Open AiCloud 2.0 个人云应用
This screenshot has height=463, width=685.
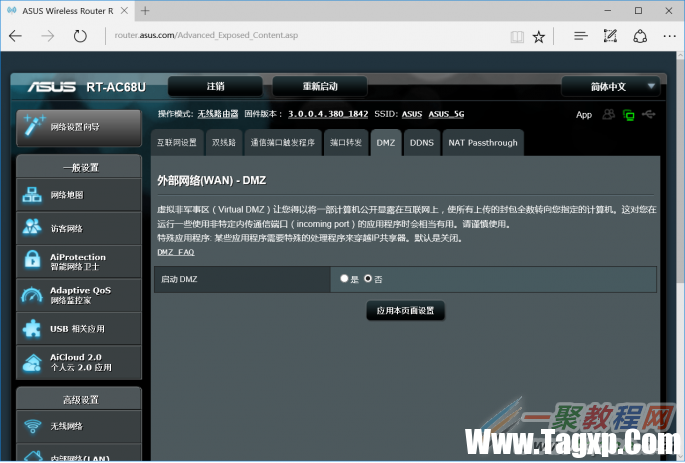[79, 362]
